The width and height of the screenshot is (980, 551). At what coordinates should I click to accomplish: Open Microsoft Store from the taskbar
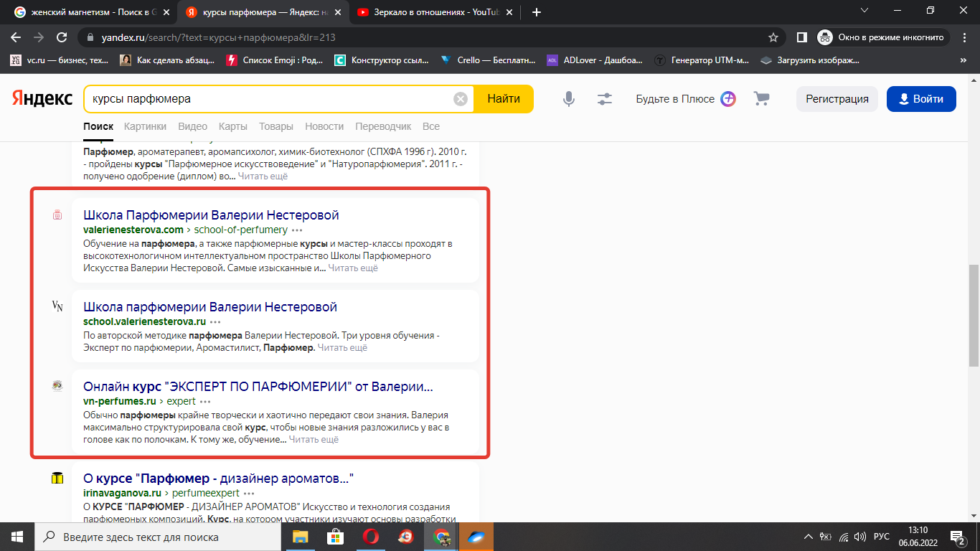tap(335, 537)
